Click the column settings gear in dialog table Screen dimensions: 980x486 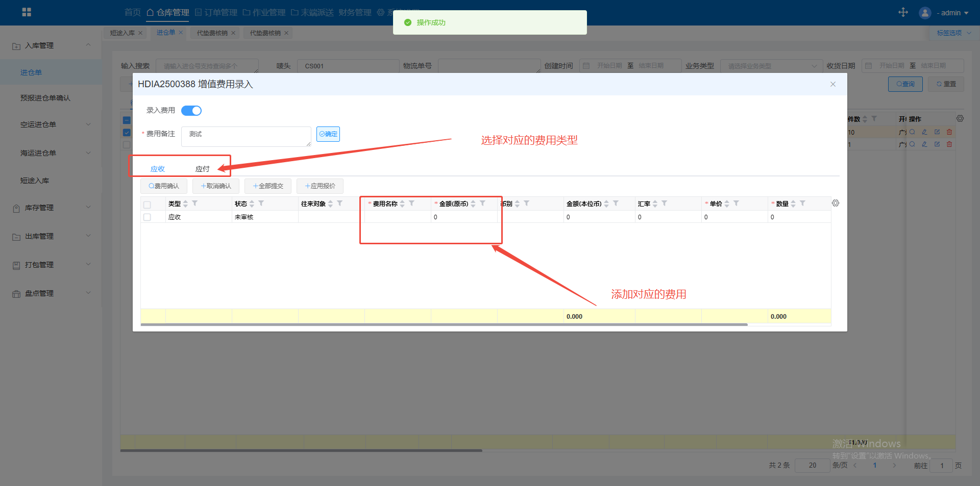point(836,203)
